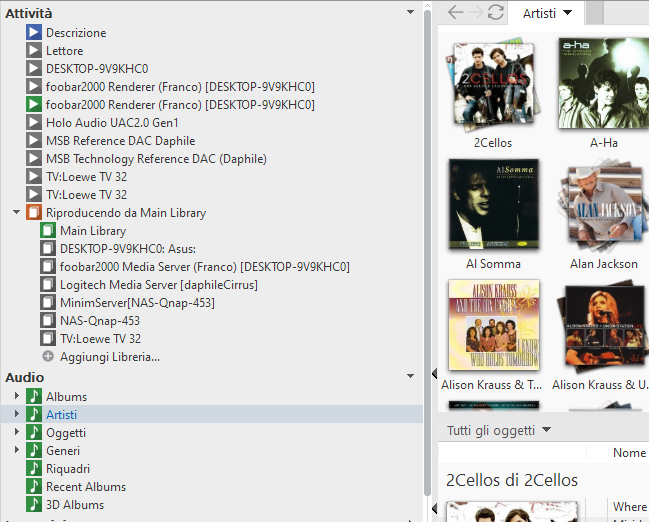Expand the Artisti tree node
Image resolution: width=649 pixels, height=522 pixels.
[x=17, y=414]
